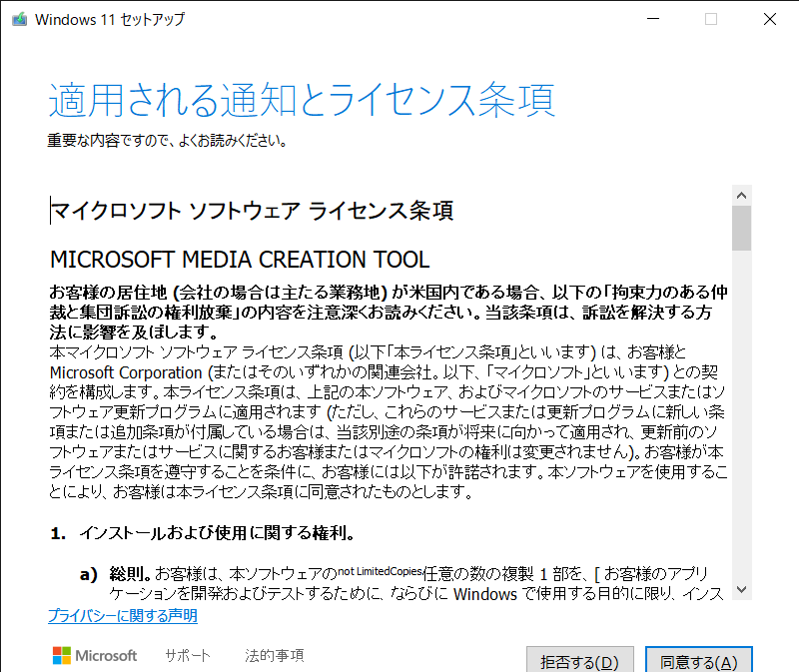This screenshot has height=672, width=799.
Task: Accept the license with 同意する(A) button
Action: pyautogui.click(x=698, y=661)
